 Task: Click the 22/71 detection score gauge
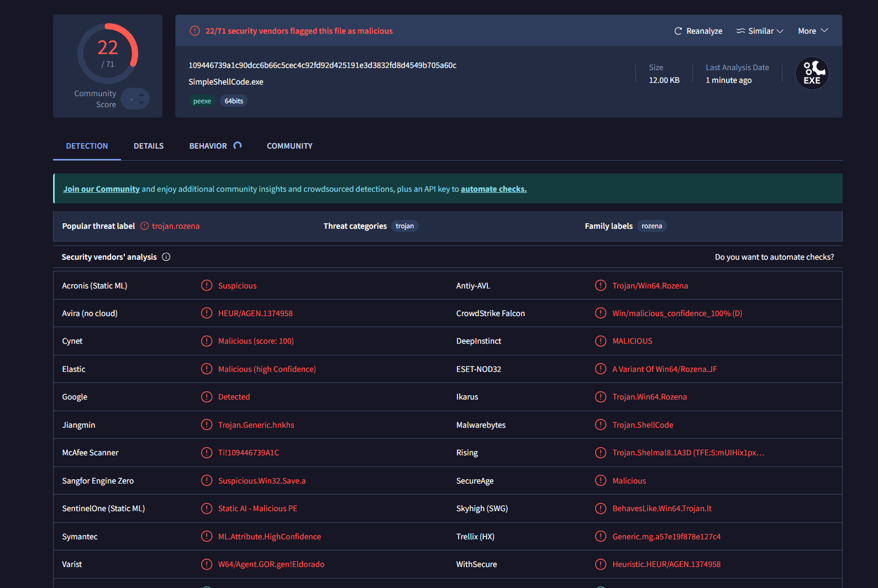(x=108, y=54)
